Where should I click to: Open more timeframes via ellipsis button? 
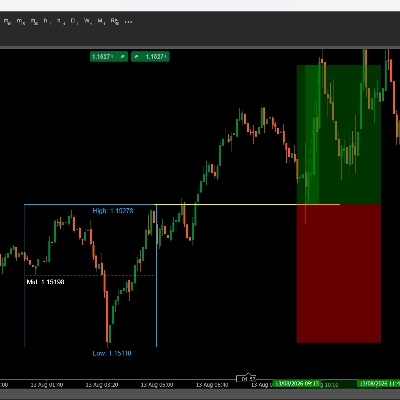coord(128,22)
